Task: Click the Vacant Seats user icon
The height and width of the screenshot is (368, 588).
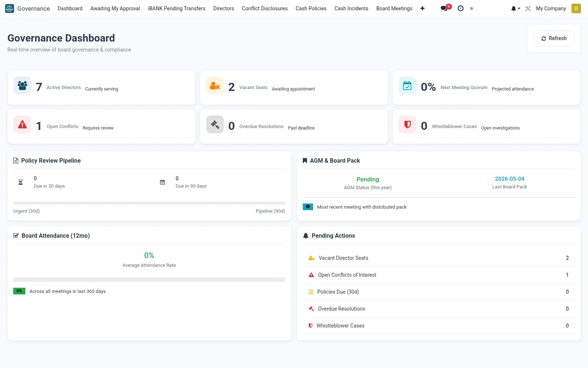Action: click(215, 85)
